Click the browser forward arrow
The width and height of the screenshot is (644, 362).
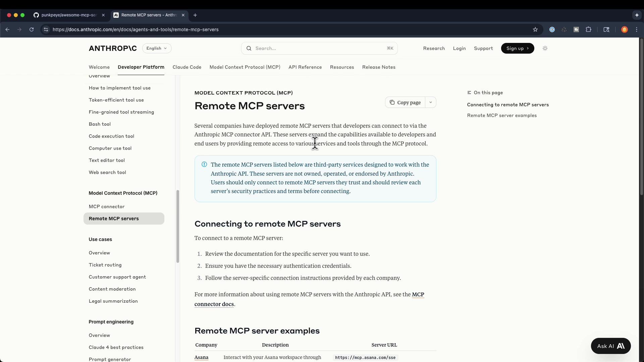[x=19, y=29]
